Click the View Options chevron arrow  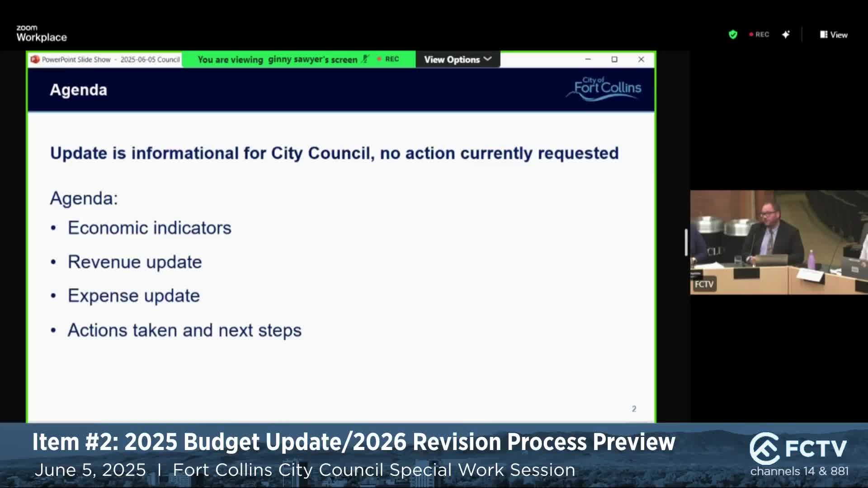click(488, 59)
